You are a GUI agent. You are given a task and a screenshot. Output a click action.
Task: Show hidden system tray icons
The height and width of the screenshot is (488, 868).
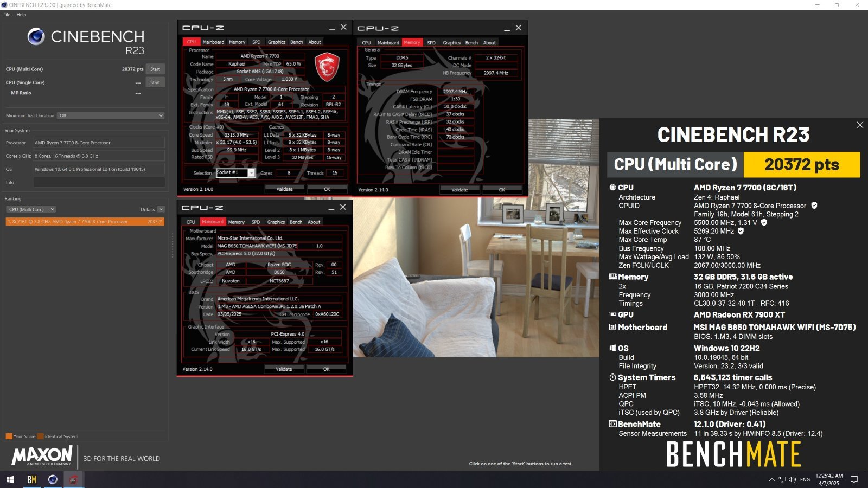tap(771, 479)
